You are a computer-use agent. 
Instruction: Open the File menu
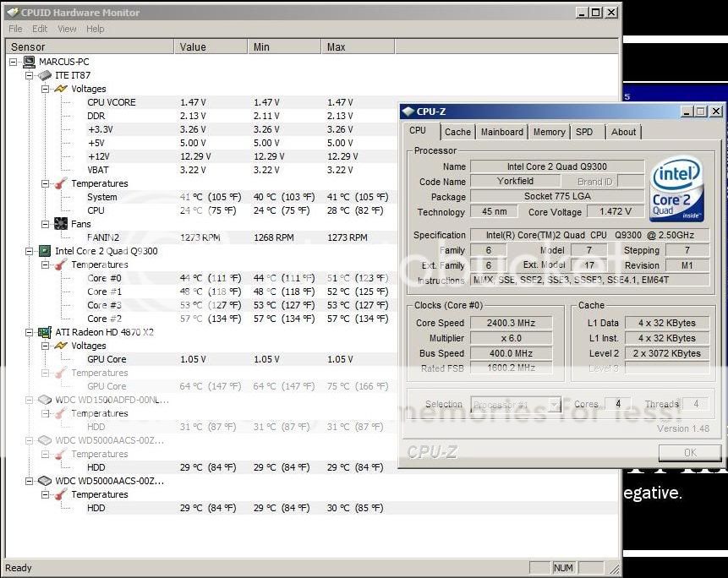click(x=14, y=28)
